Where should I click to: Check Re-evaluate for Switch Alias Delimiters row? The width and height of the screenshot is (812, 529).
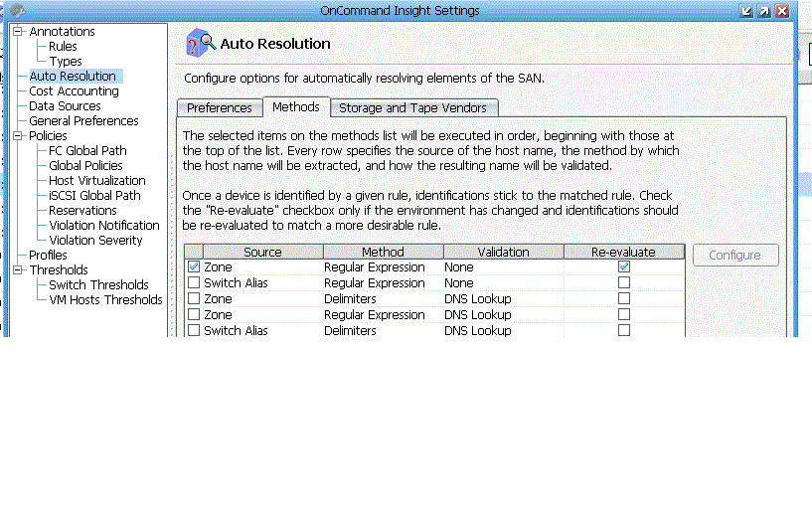click(x=624, y=330)
